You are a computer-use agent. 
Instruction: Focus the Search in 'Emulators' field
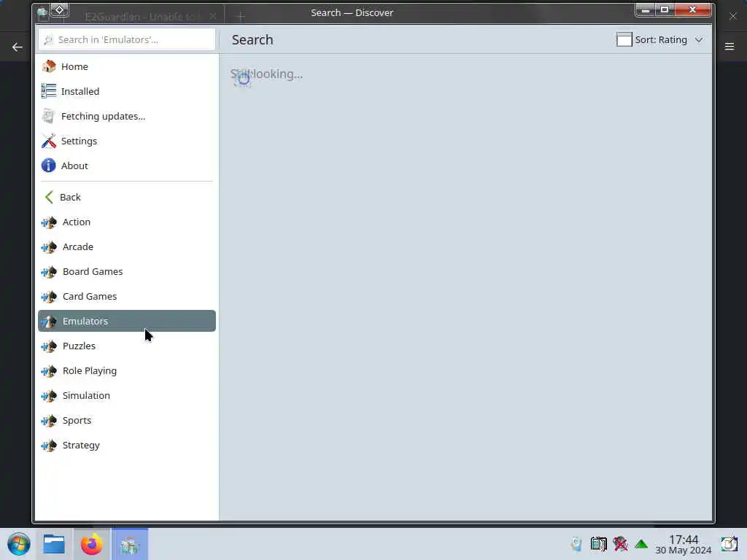[127, 39]
